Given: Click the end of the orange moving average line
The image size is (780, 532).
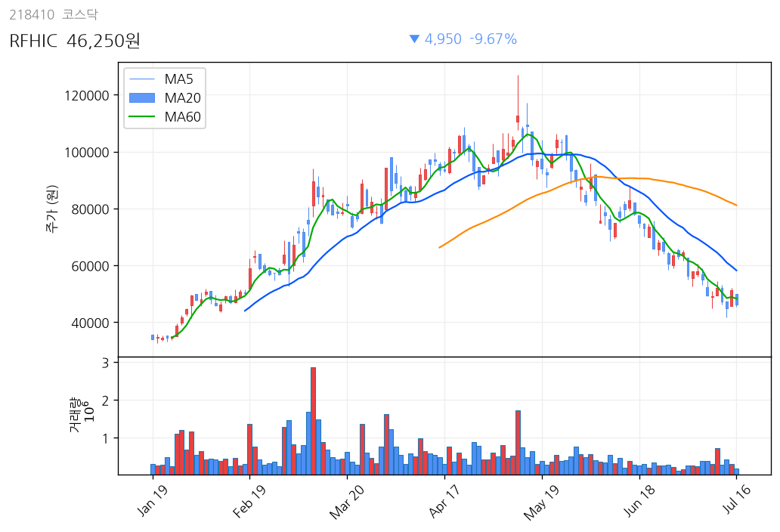Looking at the screenshot, I should tap(736, 205).
